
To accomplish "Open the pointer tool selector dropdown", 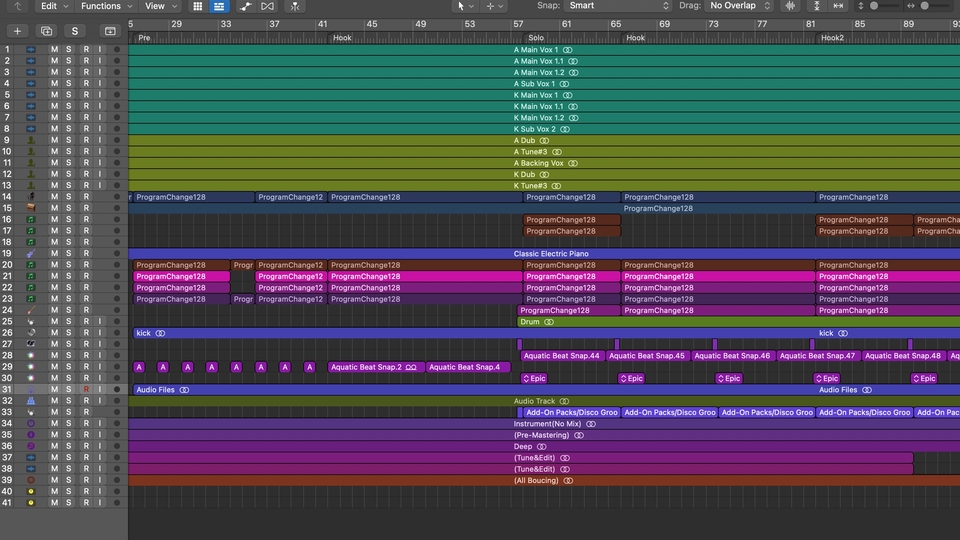I will point(466,6).
